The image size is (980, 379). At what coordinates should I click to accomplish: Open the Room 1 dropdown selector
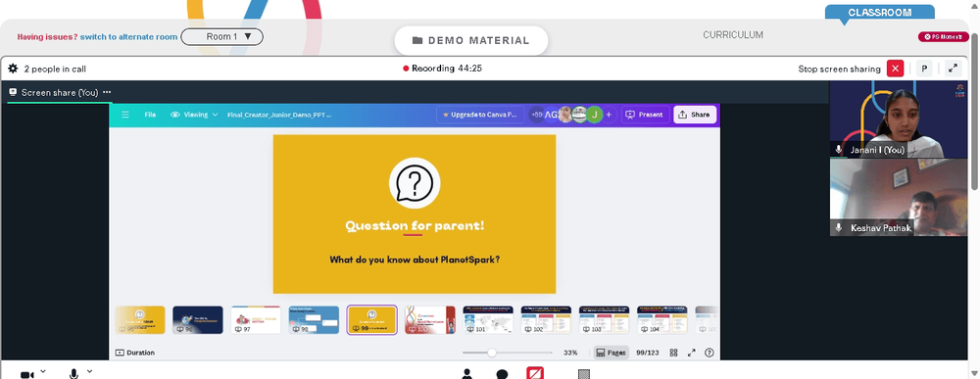tap(221, 37)
